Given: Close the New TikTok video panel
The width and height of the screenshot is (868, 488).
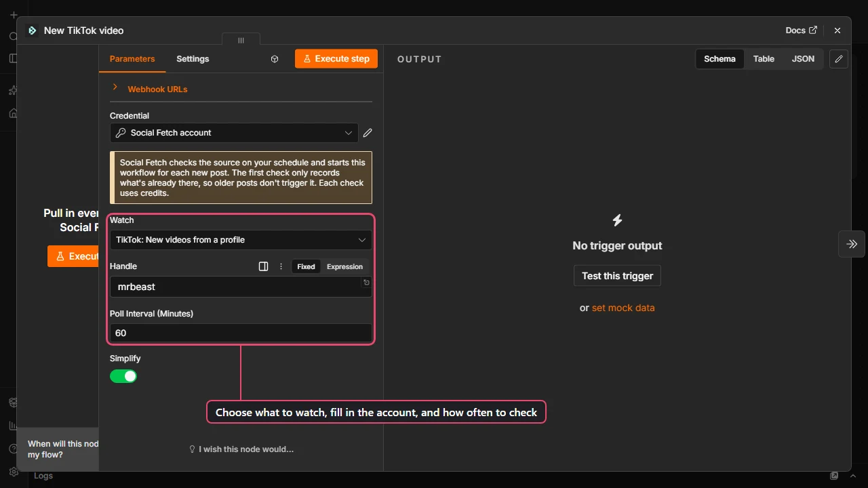Looking at the screenshot, I should point(837,30).
